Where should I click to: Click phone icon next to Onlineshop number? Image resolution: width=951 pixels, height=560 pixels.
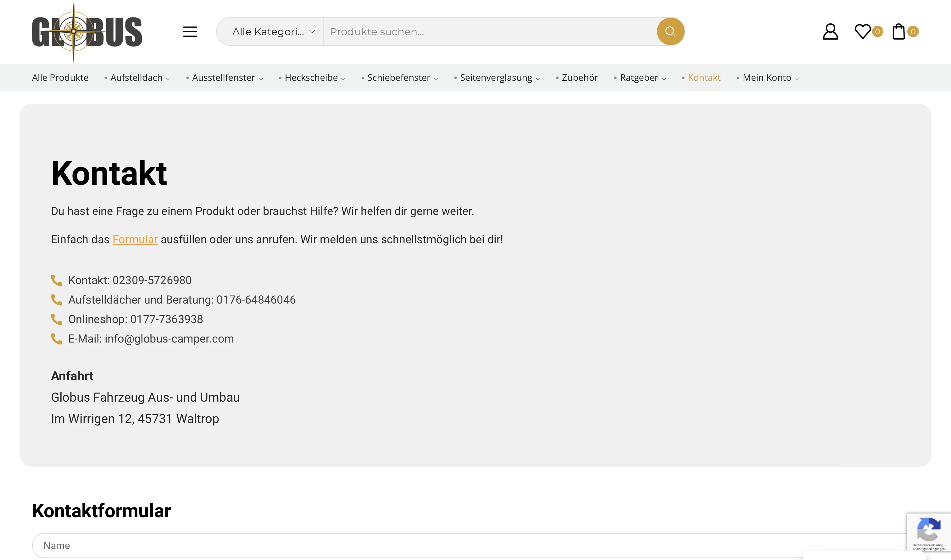[57, 319]
